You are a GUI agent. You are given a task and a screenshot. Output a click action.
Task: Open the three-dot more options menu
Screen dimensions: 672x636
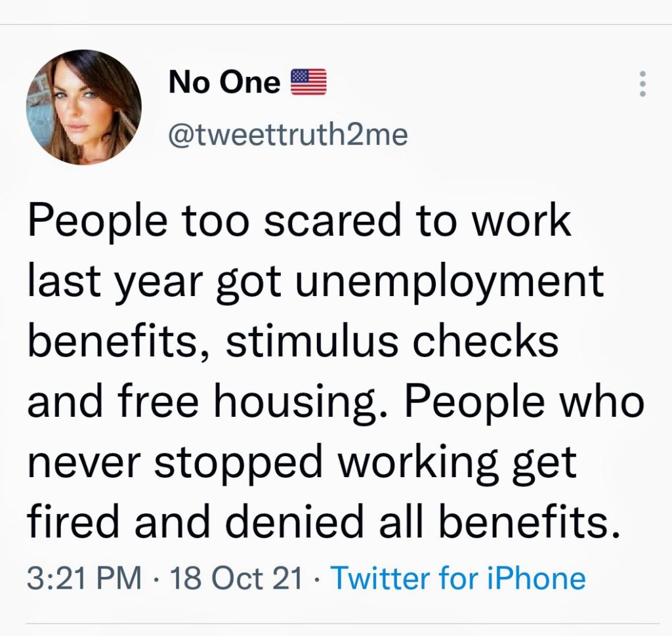coord(642,83)
